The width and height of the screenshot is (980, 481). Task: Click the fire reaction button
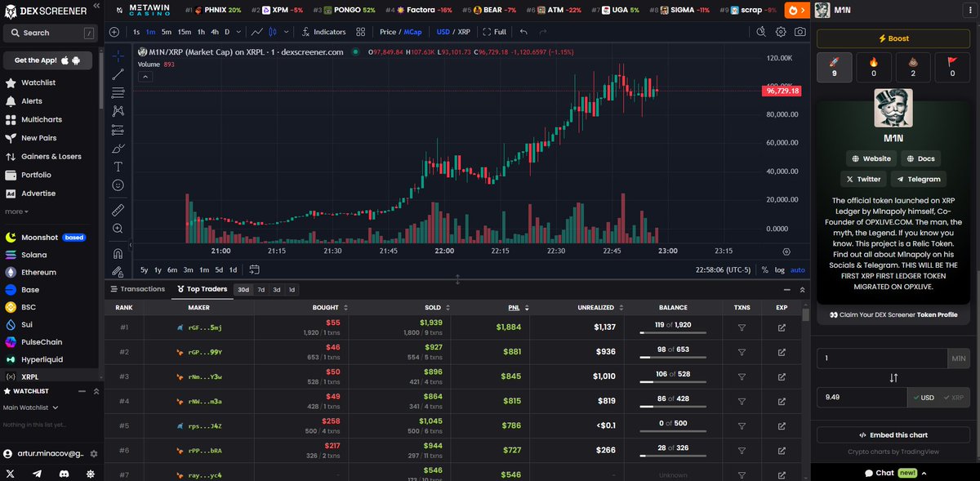(x=873, y=67)
